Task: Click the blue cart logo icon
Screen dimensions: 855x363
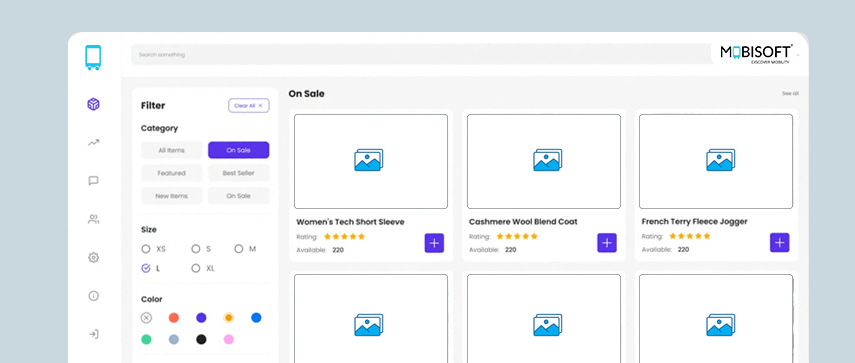Action: (93, 57)
